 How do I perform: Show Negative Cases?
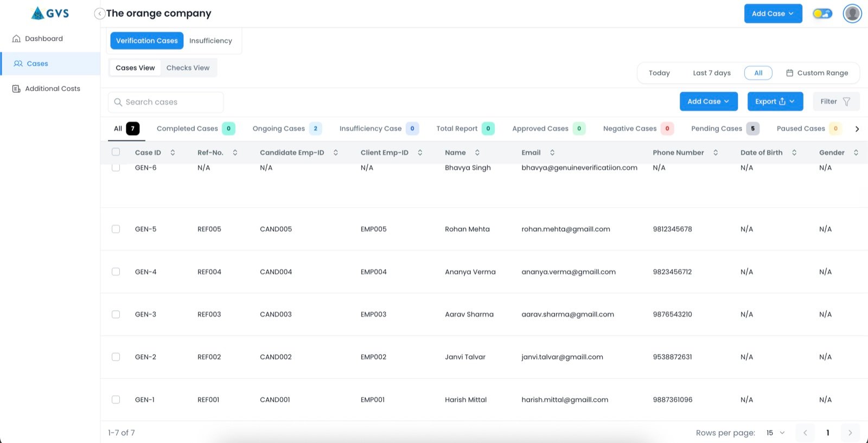click(x=638, y=129)
